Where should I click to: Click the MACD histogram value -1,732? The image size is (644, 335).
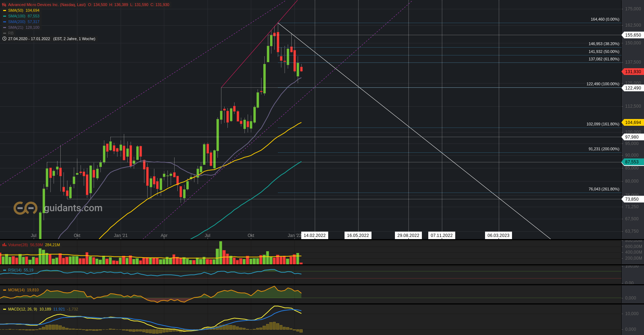(73, 309)
